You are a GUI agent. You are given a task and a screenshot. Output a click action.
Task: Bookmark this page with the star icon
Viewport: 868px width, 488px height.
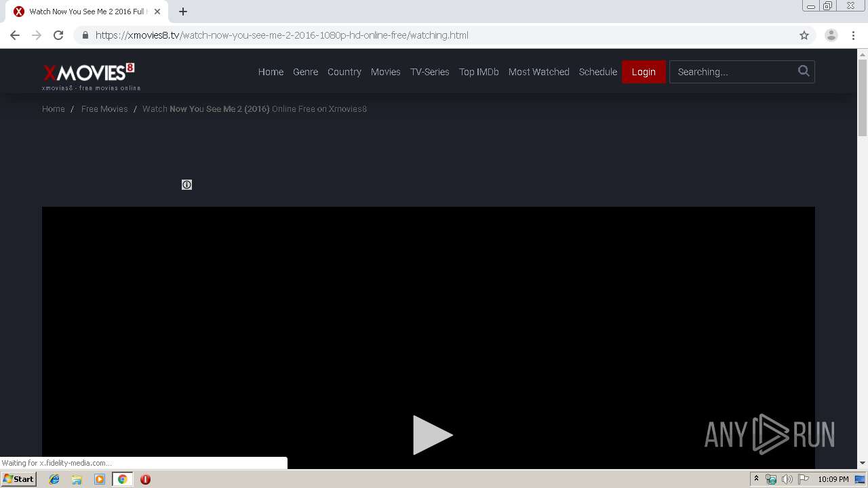coord(804,35)
